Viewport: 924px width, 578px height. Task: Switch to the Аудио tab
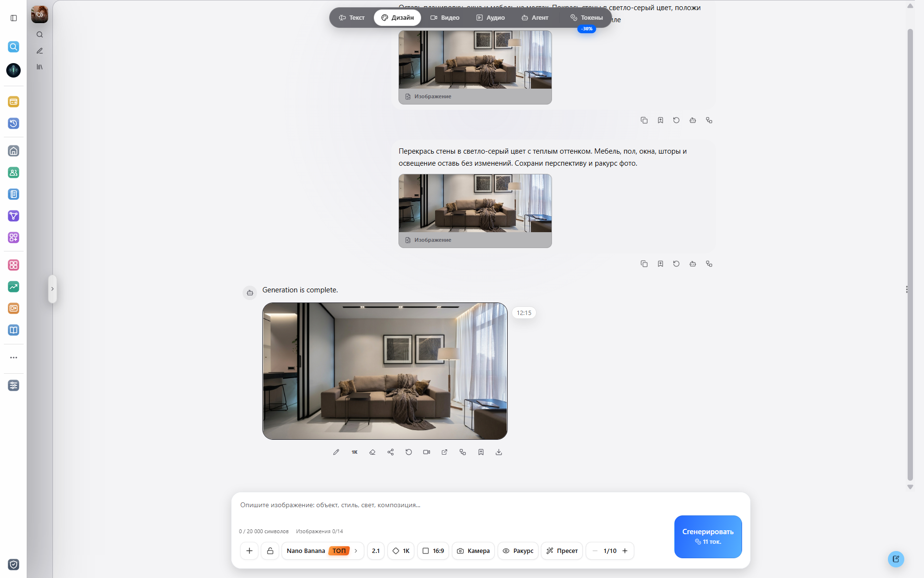click(490, 18)
